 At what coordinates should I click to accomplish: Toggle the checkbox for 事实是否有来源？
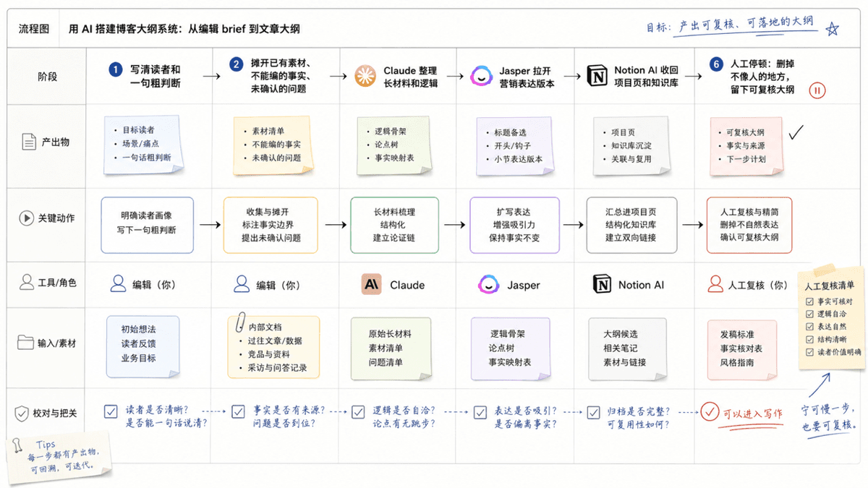(x=238, y=412)
